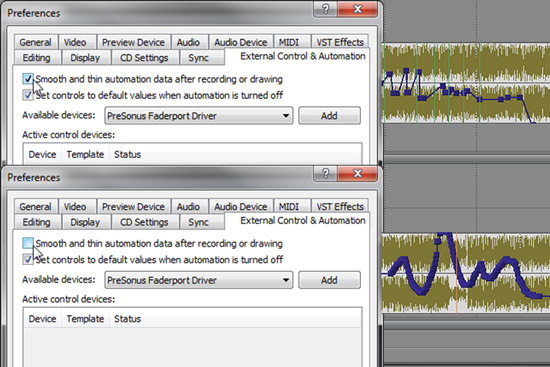Close the bottom Preferences dialog
This screenshot has width=550, height=367.
tap(357, 173)
